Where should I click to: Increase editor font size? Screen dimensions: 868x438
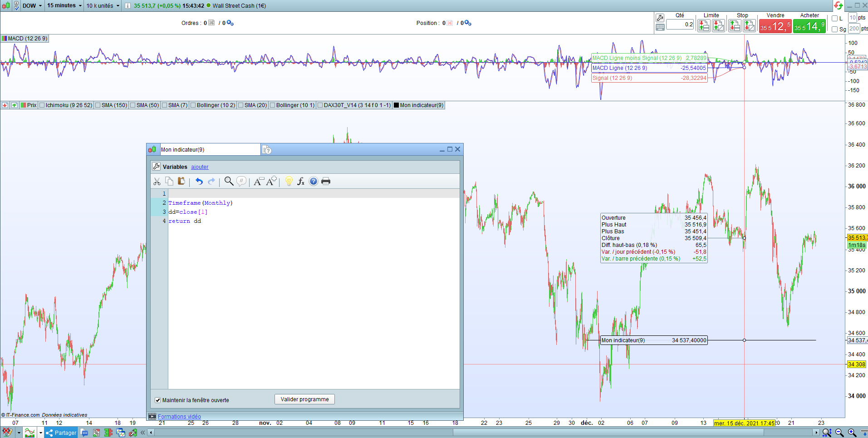click(x=271, y=181)
